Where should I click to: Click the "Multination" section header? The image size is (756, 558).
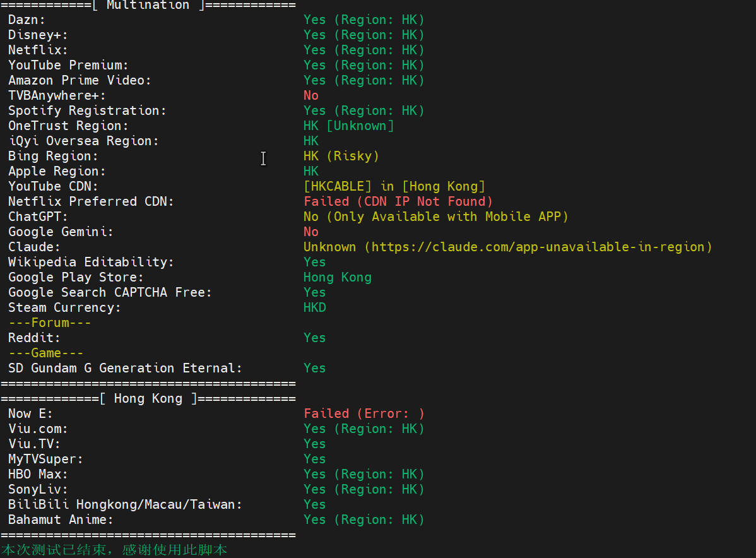tap(148, 5)
